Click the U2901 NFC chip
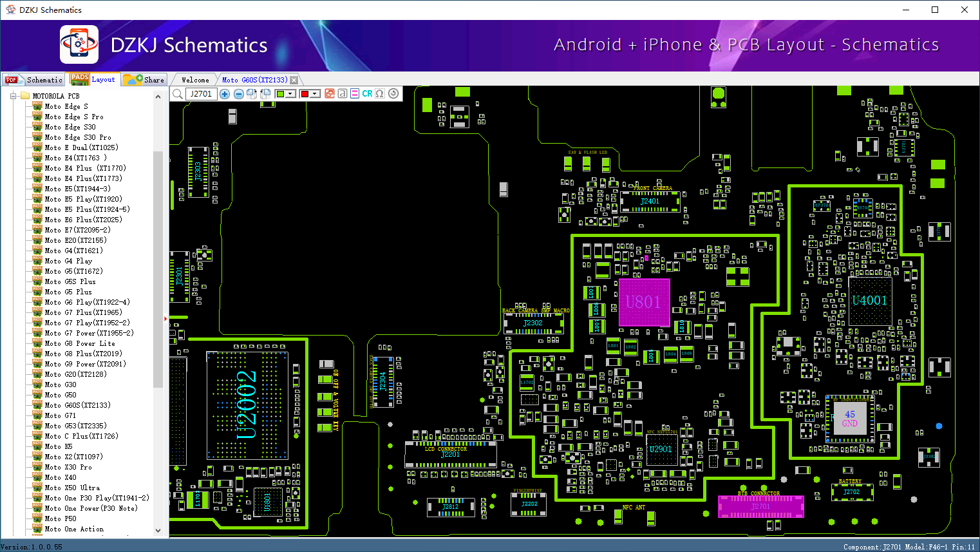Image resolution: width=980 pixels, height=552 pixels. (x=661, y=449)
